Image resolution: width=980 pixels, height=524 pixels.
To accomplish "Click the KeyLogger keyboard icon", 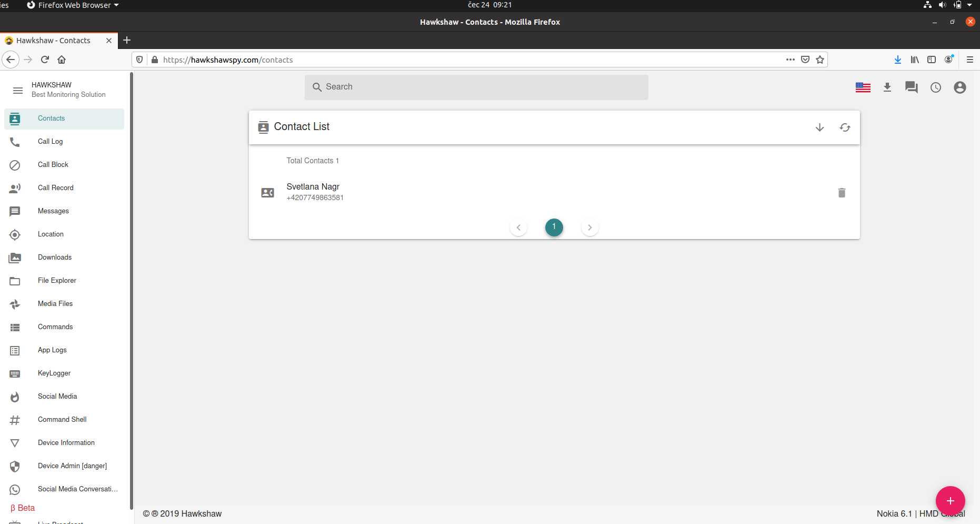I will [x=15, y=374].
